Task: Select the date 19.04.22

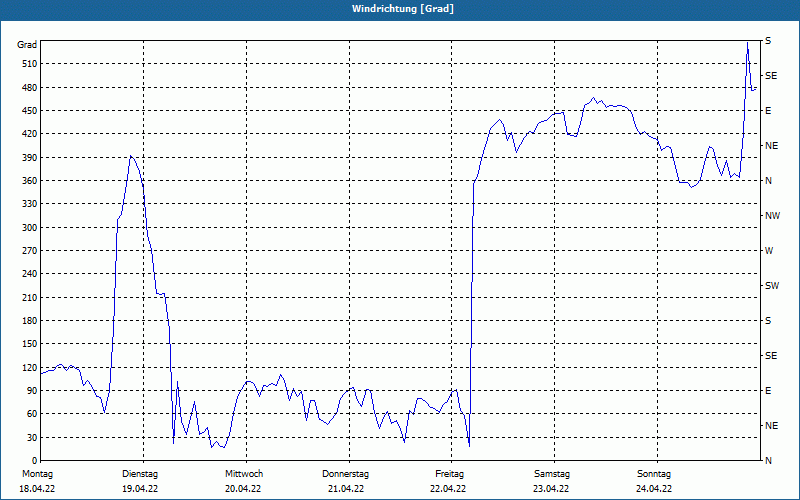Action: 140,489
